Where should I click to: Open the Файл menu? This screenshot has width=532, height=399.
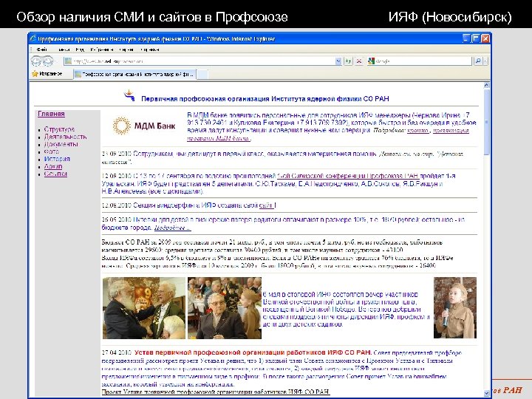click(42, 50)
